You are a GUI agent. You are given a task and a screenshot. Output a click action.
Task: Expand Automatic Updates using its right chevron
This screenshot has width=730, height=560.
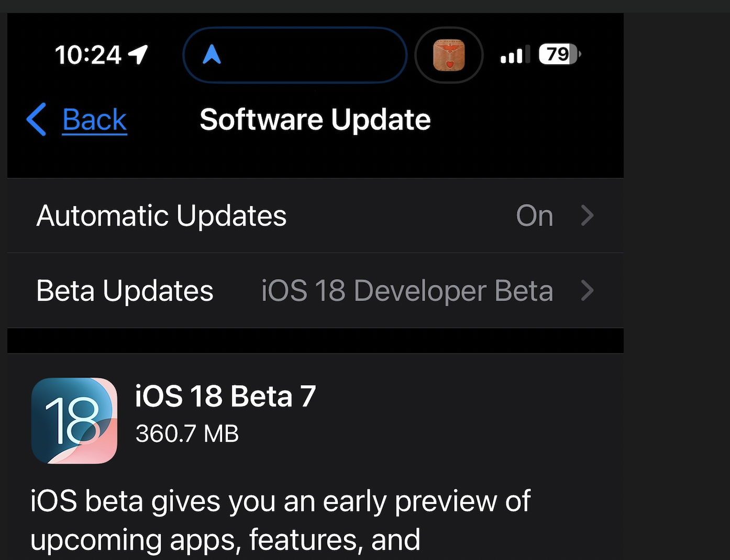click(x=588, y=216)
